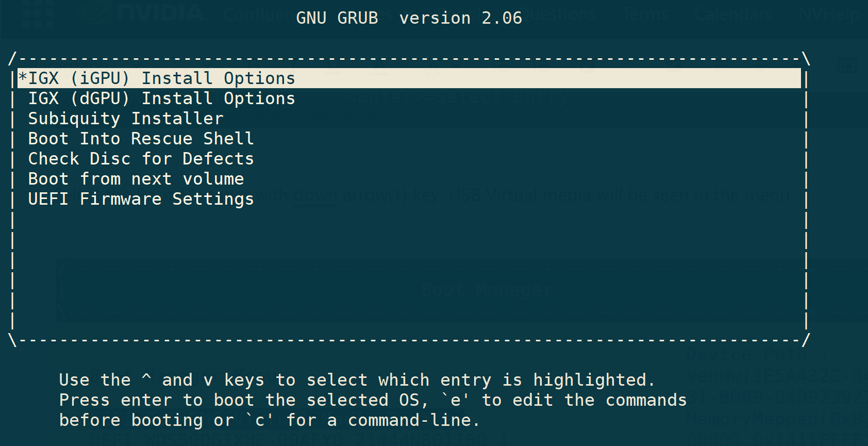The image size is (868, 446).
Task: Choose Boot from next volume
Action: click(x=136, y=179)
